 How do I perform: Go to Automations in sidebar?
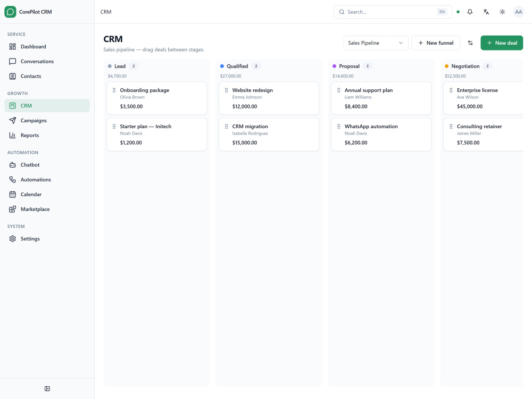pyautogui.click(x=47, y=179)
